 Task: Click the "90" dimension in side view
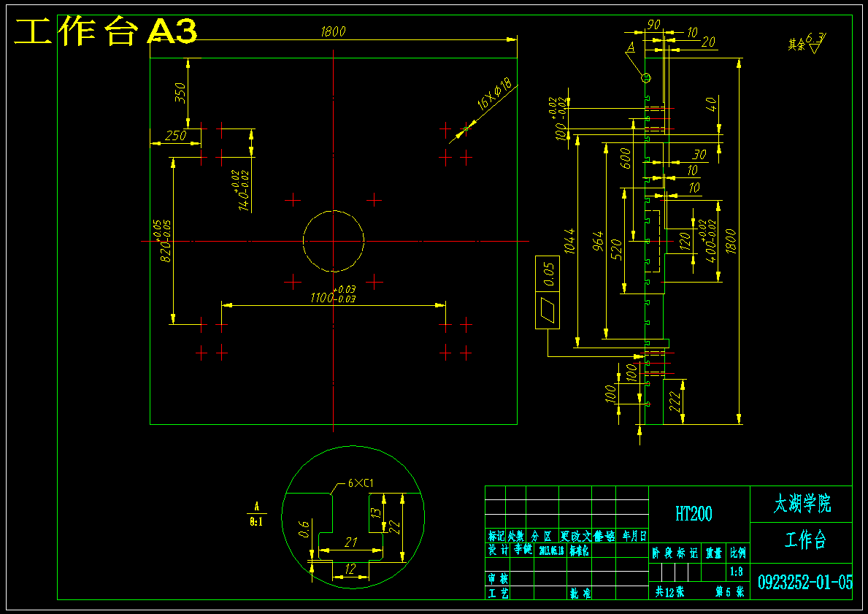coord(654,25)
